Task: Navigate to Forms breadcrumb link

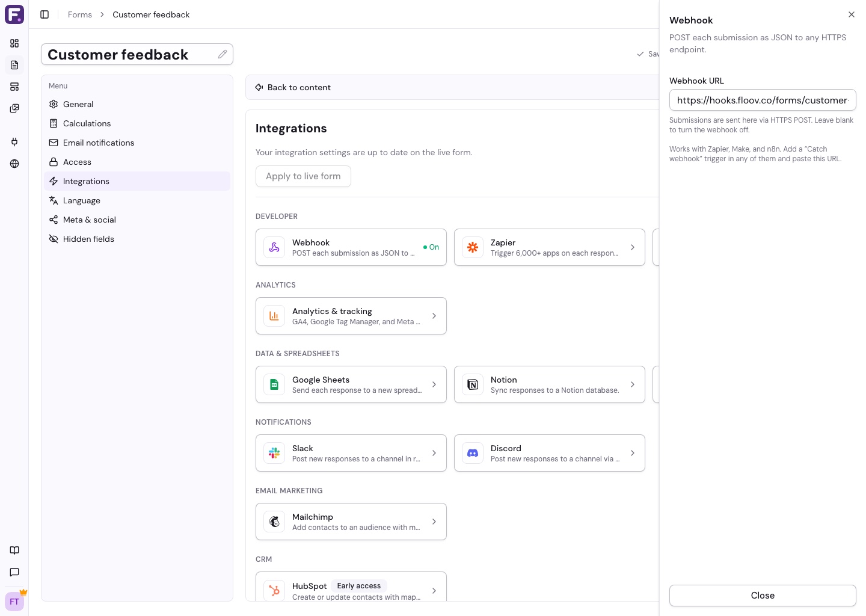Action: (80, 14)
